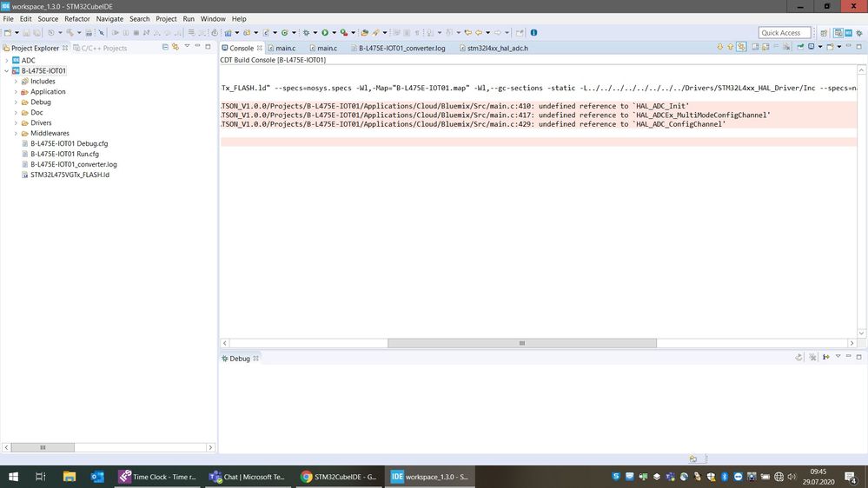The width and height of the screenshot is (868, 488).
Task: Click scroll-right arrow of console scrollbar
Action: 852,343
